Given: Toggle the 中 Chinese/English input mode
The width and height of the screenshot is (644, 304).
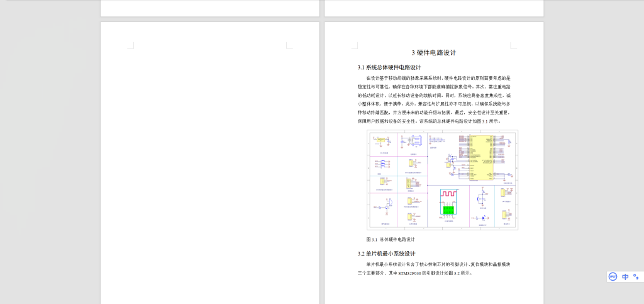Looking at the screenshot, I should (x=625, y=277).
